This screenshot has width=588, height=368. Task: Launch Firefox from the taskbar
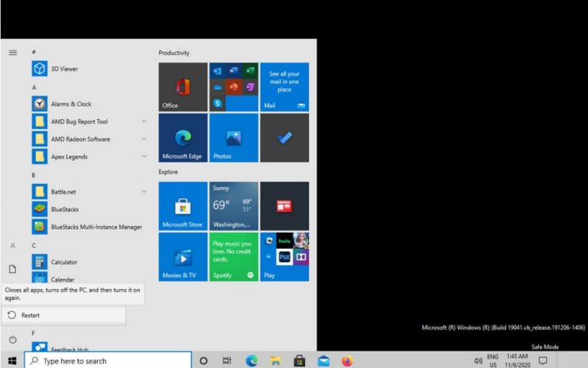click(x=347, y=361)
